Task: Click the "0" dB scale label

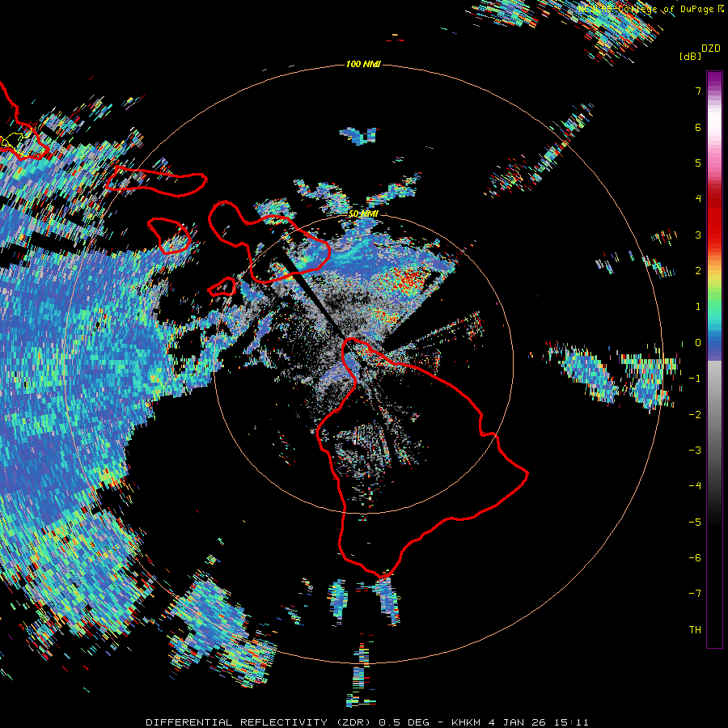Action: tap(698, 343)
